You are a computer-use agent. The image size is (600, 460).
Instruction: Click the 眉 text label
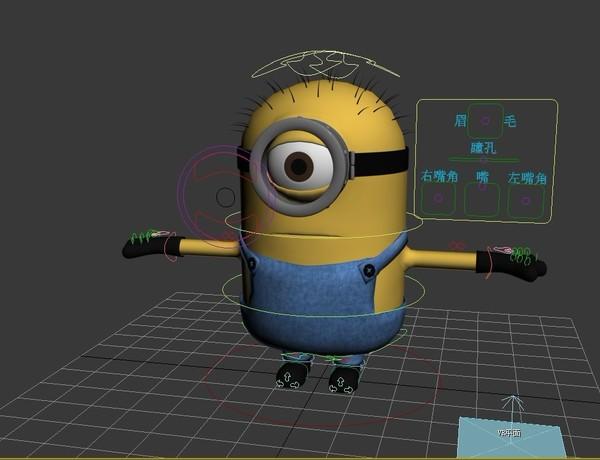(461, 120)
